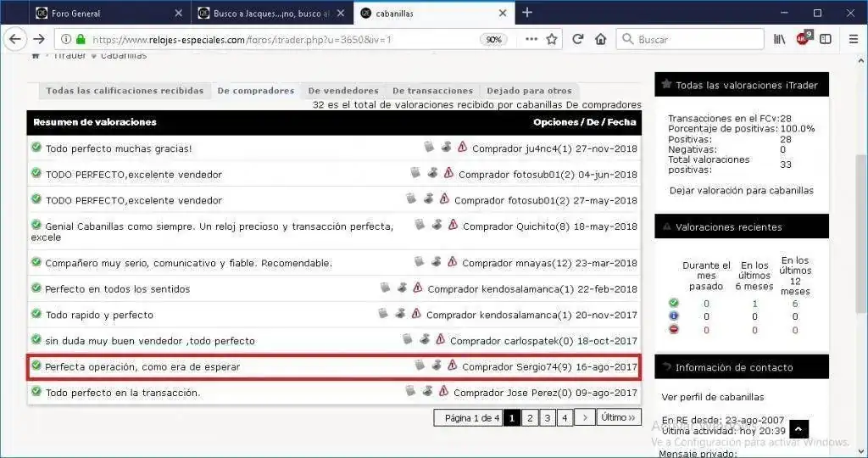Image resolution: width=868 pixels, height=458 pixels.
Task: Bookmark this page with star icon
Action: point(552,39)
